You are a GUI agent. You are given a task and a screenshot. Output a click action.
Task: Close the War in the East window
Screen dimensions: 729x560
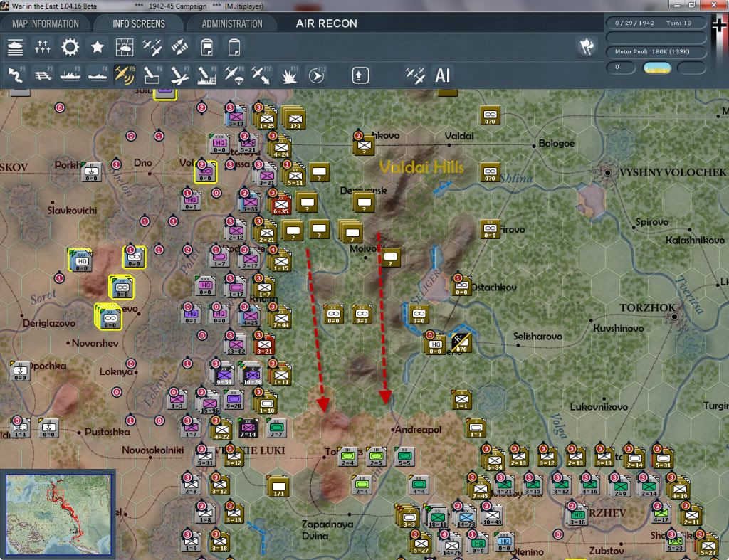coord(714,5)
